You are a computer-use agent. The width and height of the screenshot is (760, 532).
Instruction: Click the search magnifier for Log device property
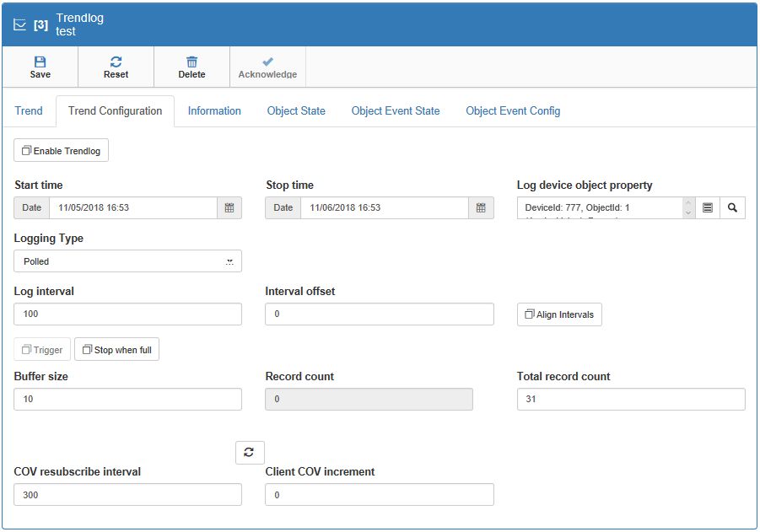pos(732,207)
